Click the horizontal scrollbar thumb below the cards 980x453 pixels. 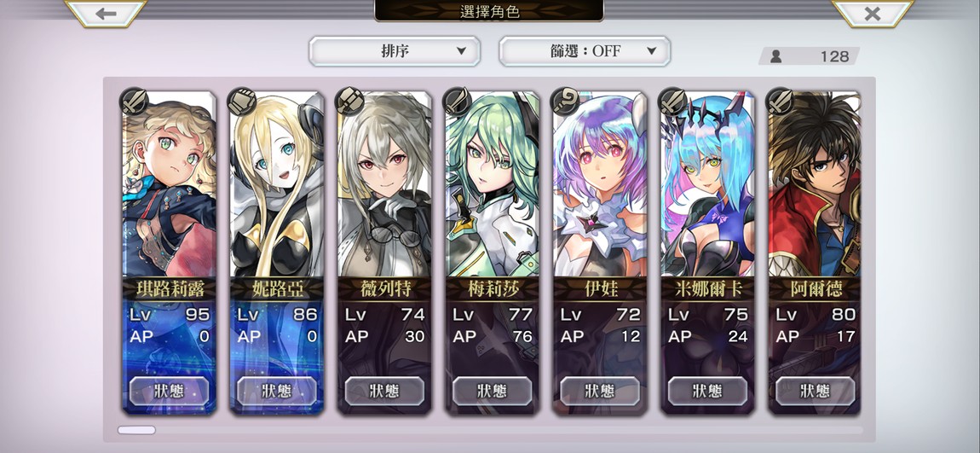point(136,430)
